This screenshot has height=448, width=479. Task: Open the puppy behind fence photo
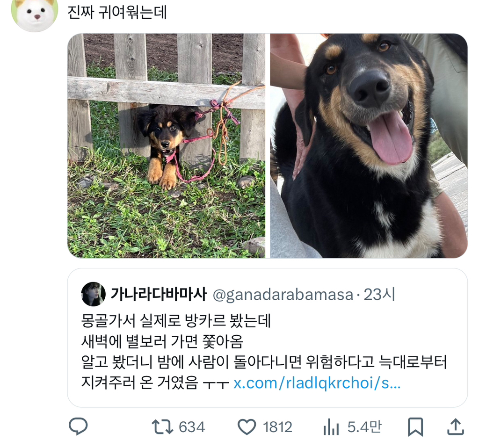pos(167,145)
